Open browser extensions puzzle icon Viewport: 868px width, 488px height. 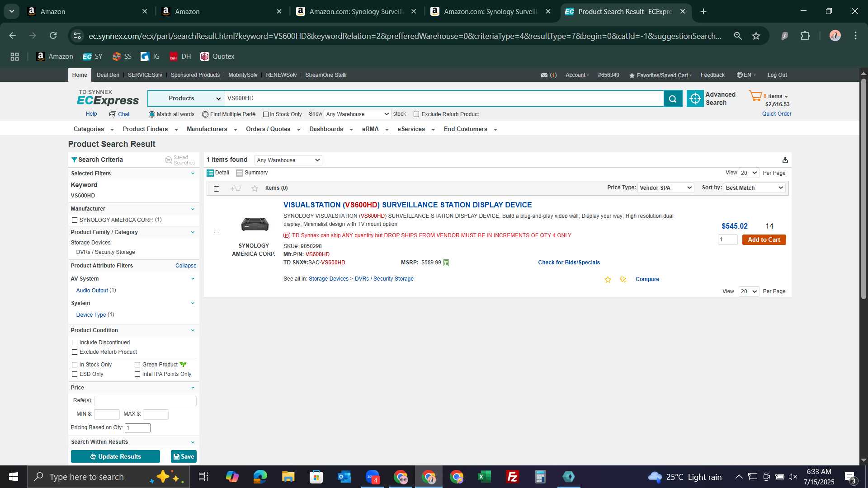pyautogui.click(x=805, y=36)
